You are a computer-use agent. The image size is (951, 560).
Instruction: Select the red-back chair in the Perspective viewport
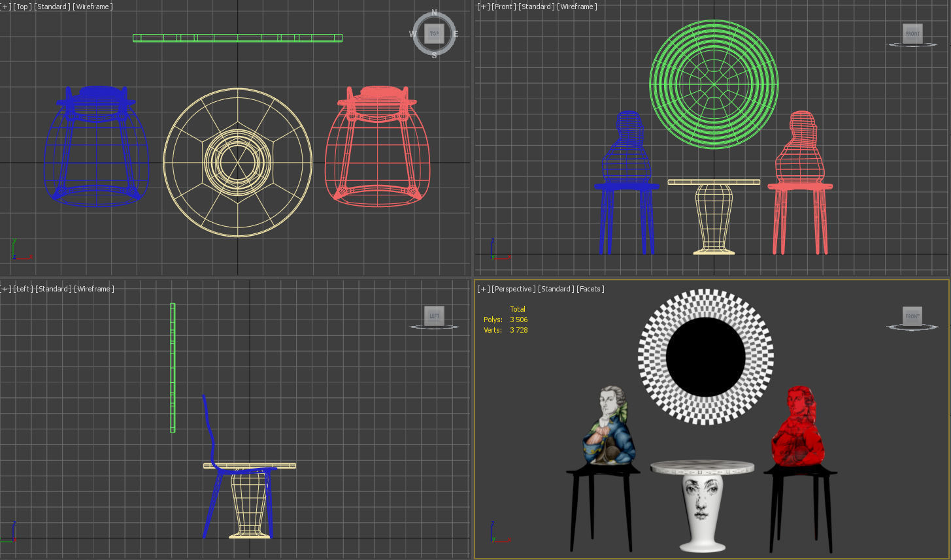click(799, 469)
